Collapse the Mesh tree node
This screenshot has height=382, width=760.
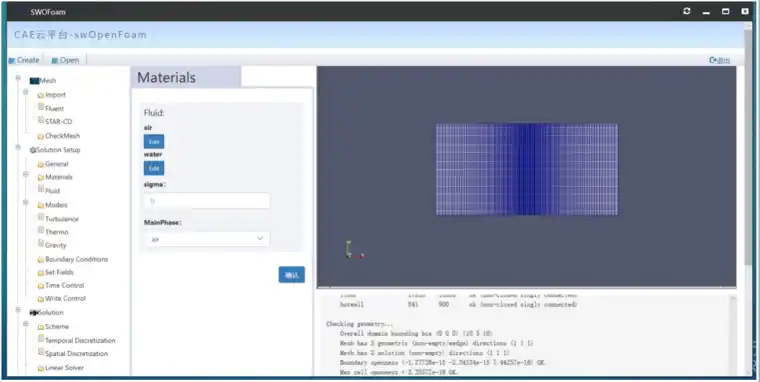click(18, 78)
